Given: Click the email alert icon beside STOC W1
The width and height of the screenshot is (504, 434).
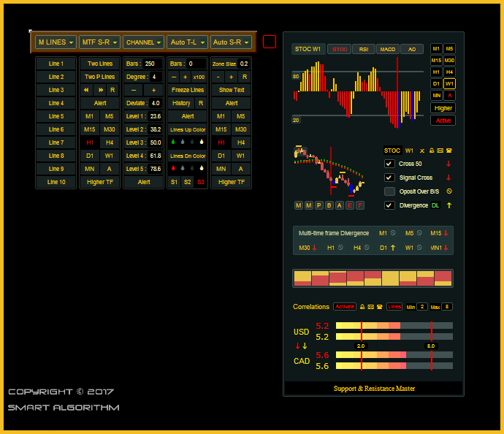Looking at the screenshot, I should 440,151.
